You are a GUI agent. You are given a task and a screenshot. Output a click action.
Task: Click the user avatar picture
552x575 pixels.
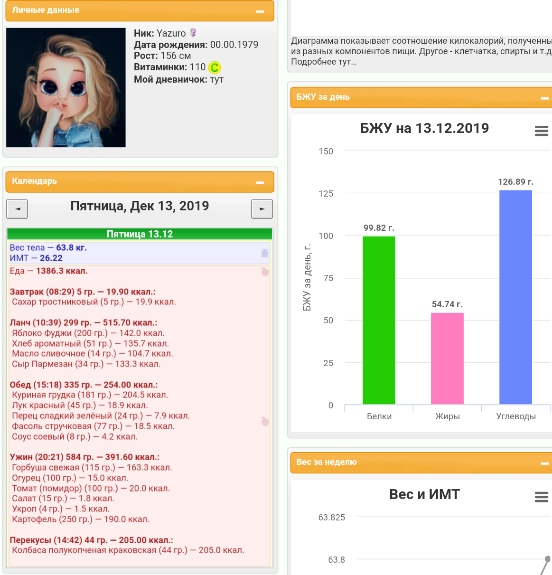(66, 87)
